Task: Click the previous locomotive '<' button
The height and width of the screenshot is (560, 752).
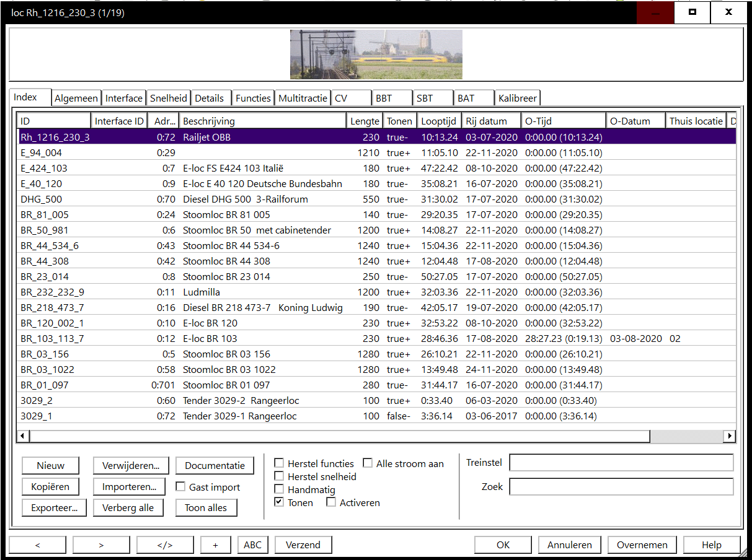Action: point(38,545)
